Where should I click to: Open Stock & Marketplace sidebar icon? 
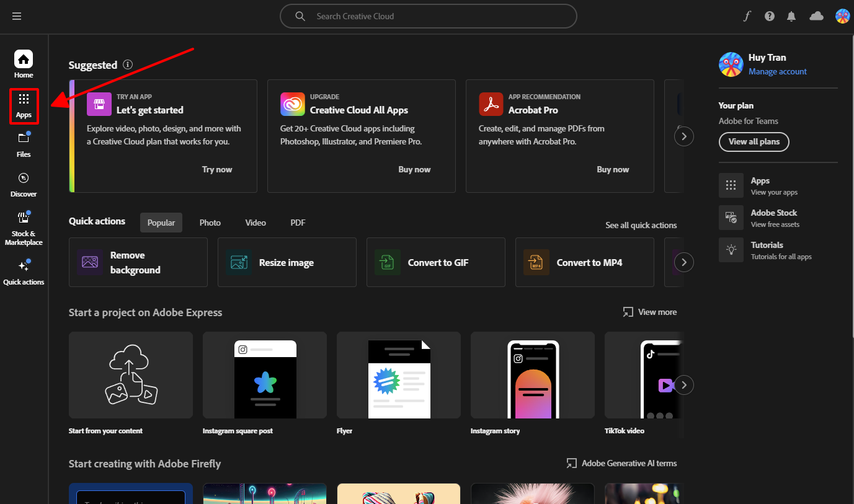click(24, 226)
